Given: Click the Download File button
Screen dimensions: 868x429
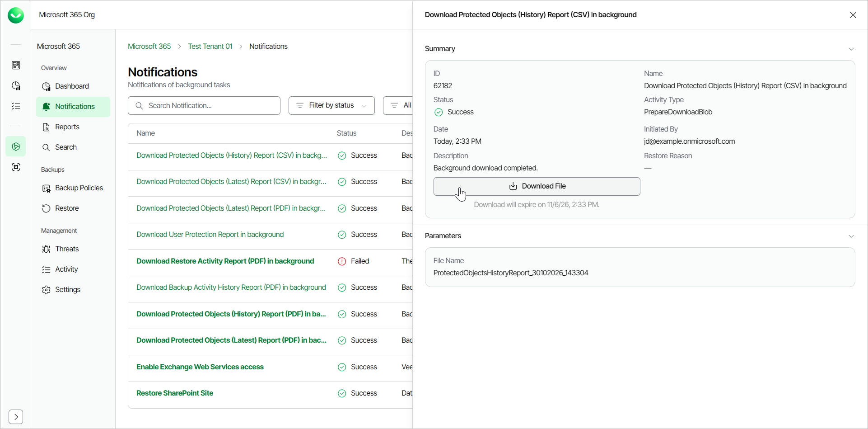Looking at the screenshot, I should (x=537, y=186).
